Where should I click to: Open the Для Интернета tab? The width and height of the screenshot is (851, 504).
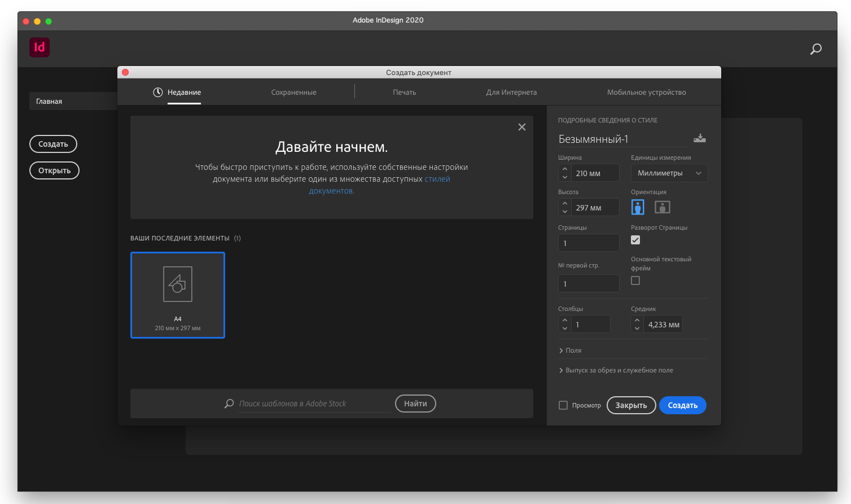(511, 93)
